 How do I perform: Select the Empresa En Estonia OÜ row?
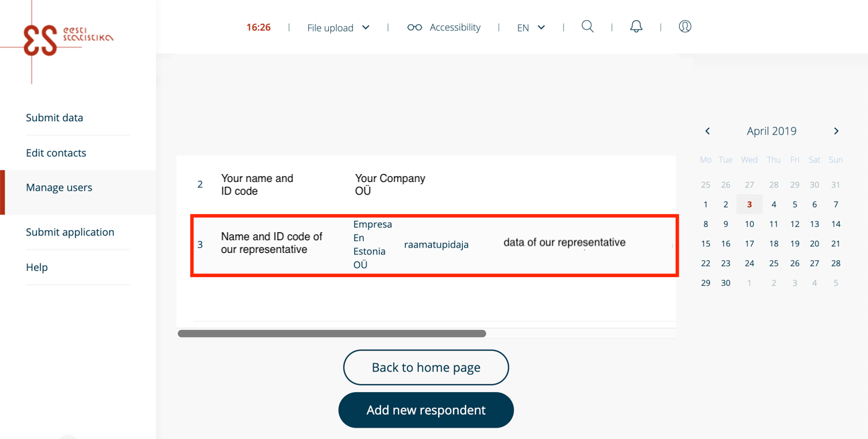(434, 245)
